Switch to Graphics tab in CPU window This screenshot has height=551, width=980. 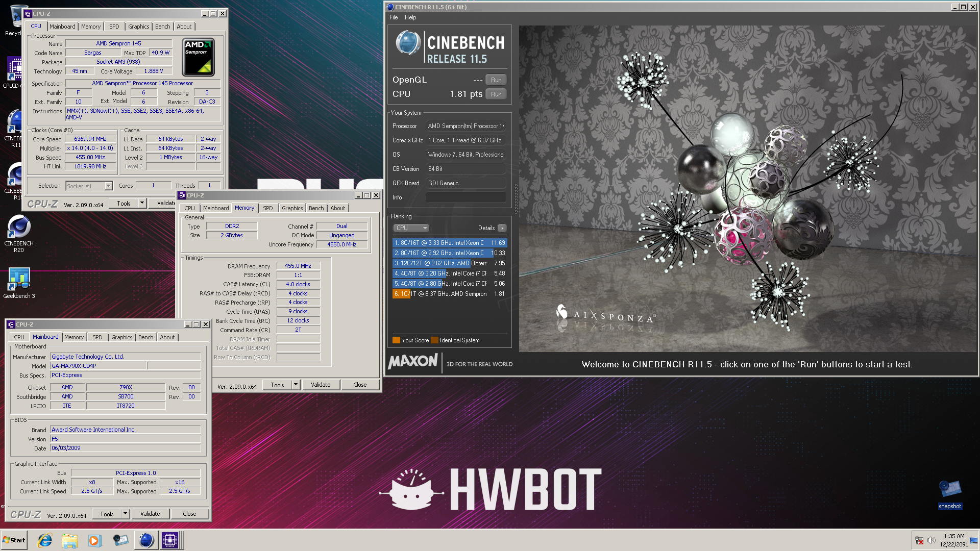pyautogui.click(x=139, y=27)
